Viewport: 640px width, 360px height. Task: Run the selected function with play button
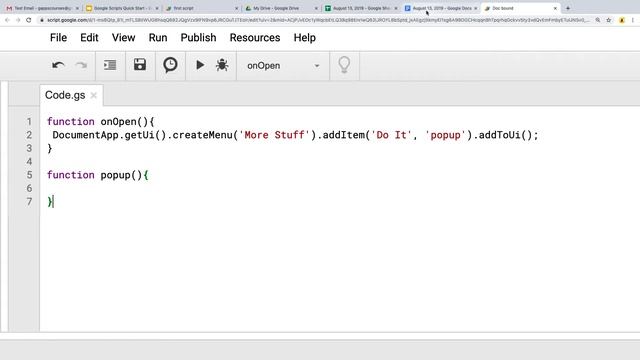tap(200, 65)
